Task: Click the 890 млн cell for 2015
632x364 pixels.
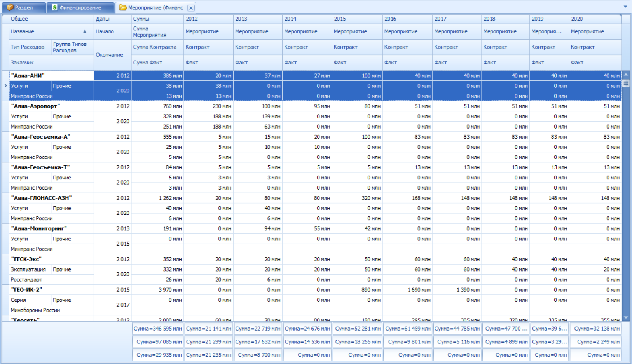Action: [357, 290]
